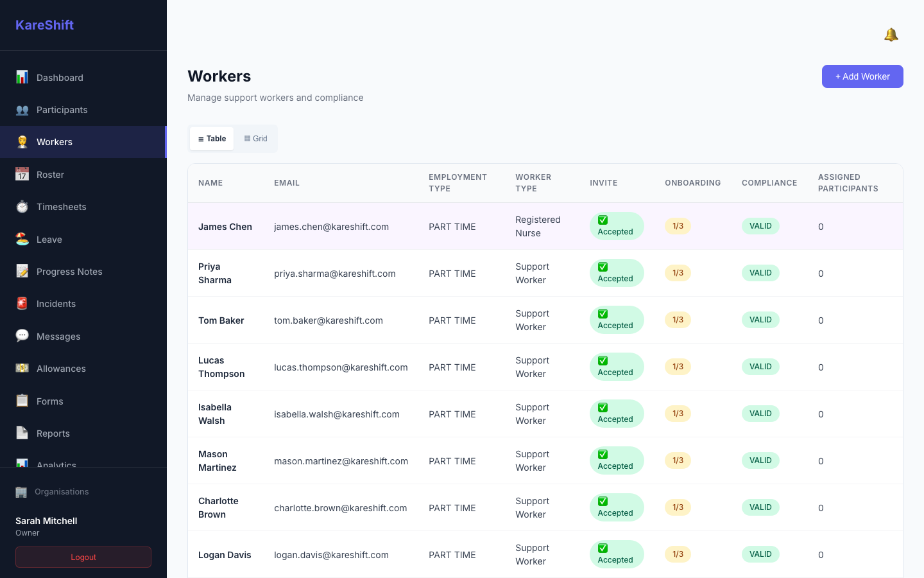Image resolution: width=924 pixels, height=578 pixels.
Task: Open the Leave section
Action: coord(83,239)
